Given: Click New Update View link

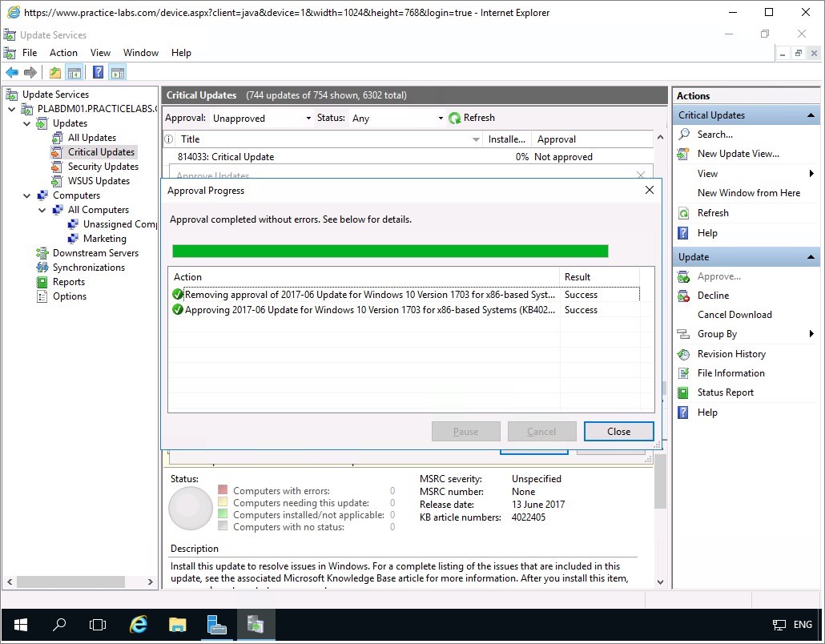Looking at the screenshot, I should (738, 154).
